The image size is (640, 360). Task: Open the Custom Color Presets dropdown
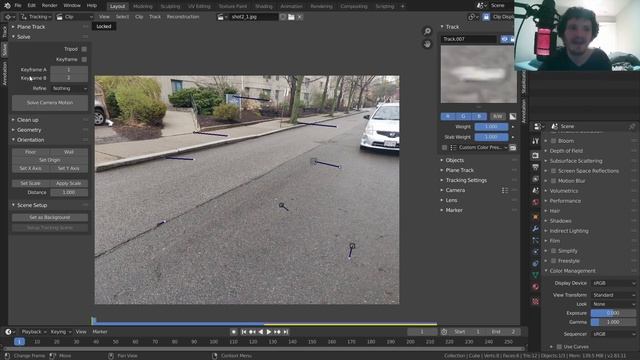[x=479, y=148]
